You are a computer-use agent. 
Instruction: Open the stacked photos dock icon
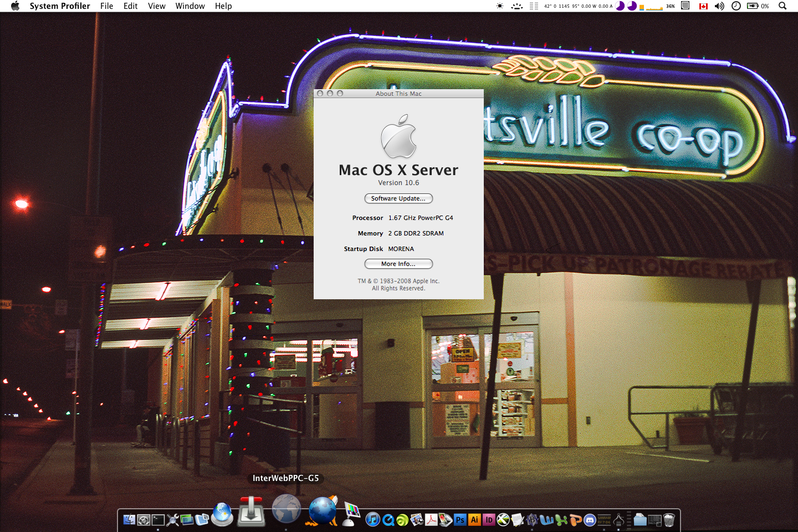point(187,520)
